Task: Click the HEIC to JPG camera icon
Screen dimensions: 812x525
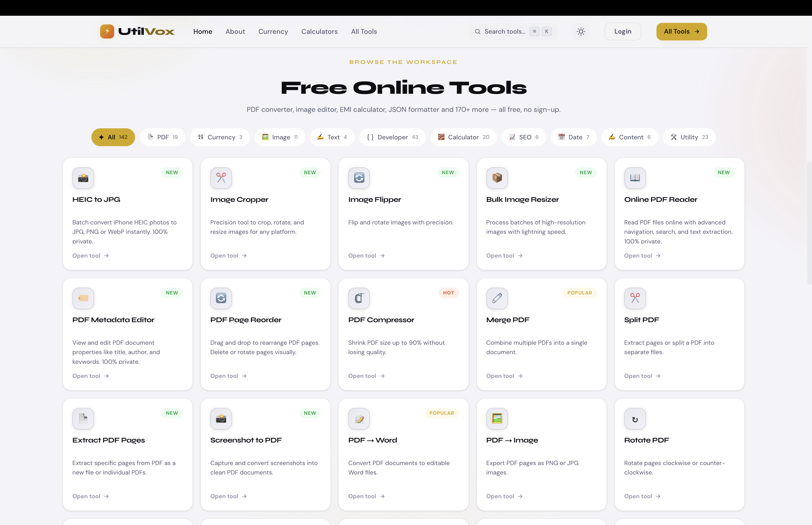Action: point(83,178)
